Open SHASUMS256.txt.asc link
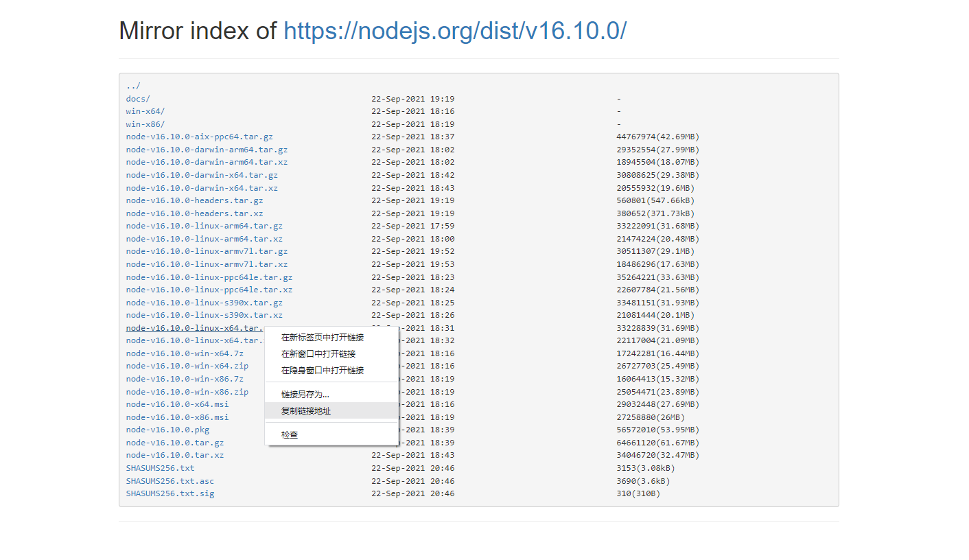 pos(170,481)
